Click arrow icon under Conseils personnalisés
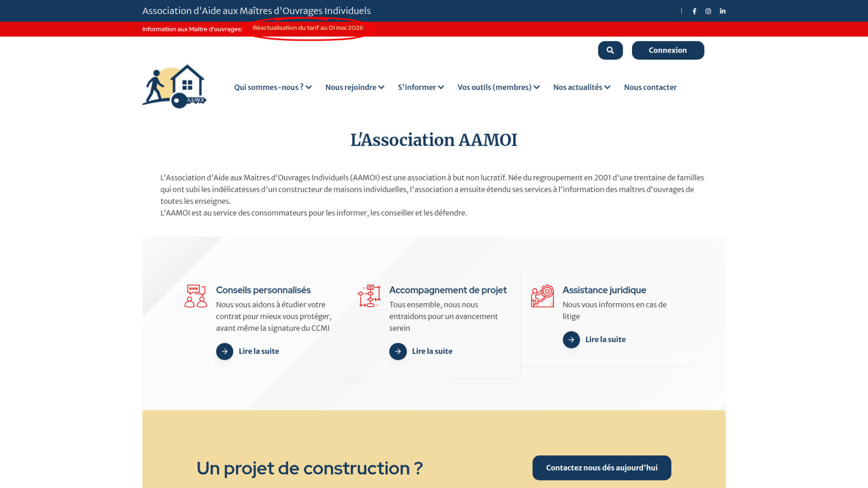 (225, 351)
